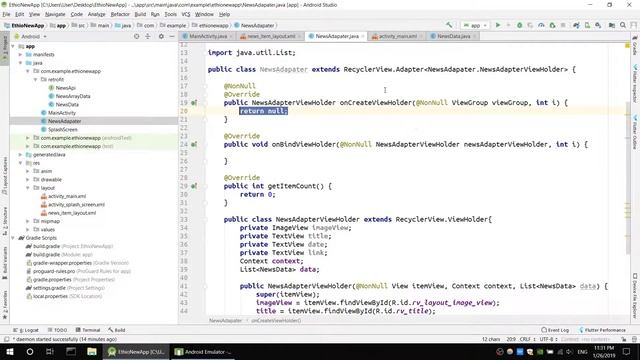Click Attach debugger to Android process icon

pyautogui.click(x=552, y=25)
